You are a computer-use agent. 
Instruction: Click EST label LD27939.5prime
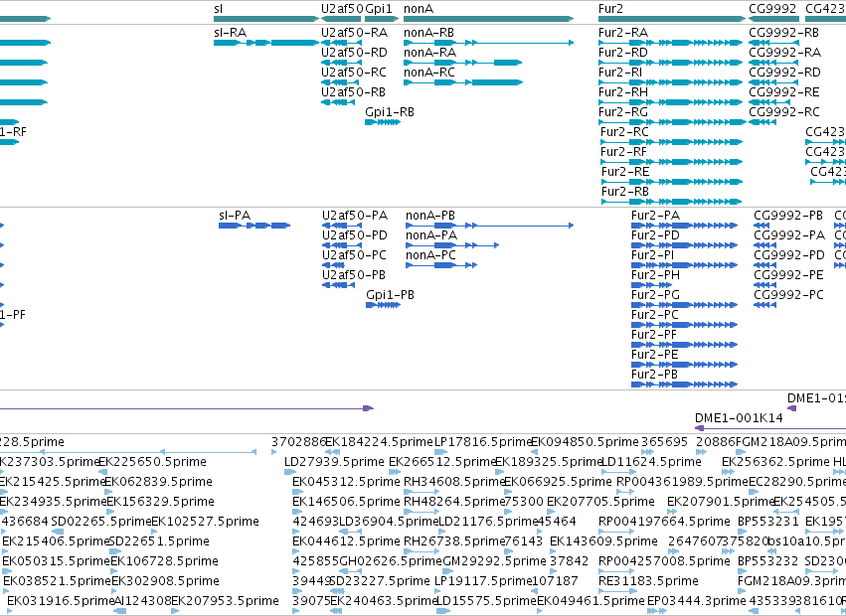(334, 462)
